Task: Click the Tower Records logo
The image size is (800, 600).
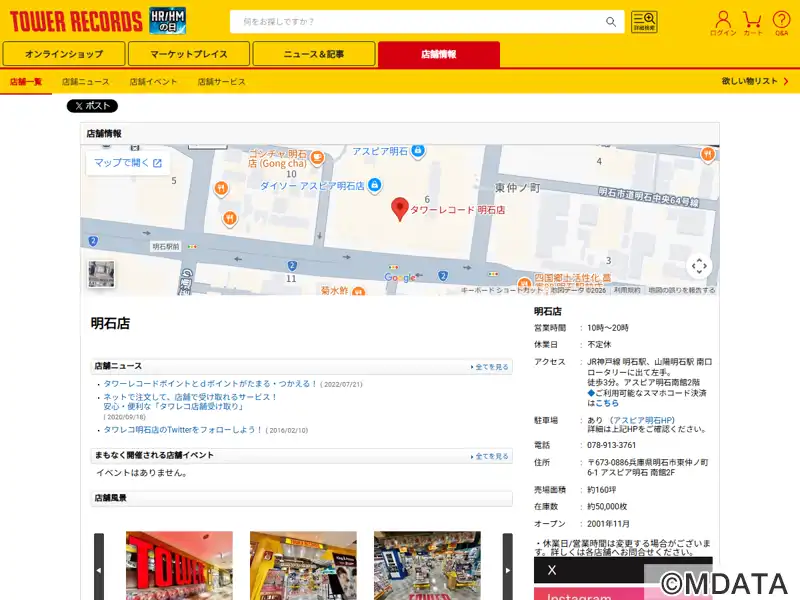Action: tap(76, 21)
